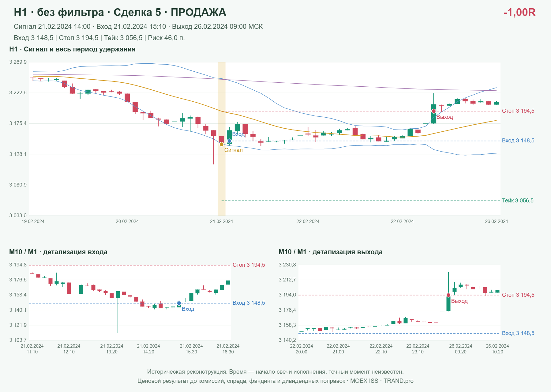Click the 20.02.2024 date axis label
Screen dimensions: 551x392
127,221
